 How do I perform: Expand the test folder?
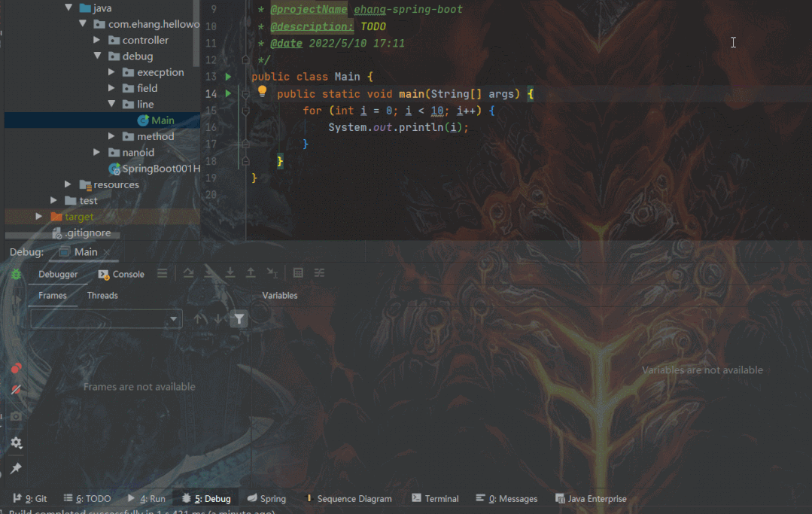point(53,200)
